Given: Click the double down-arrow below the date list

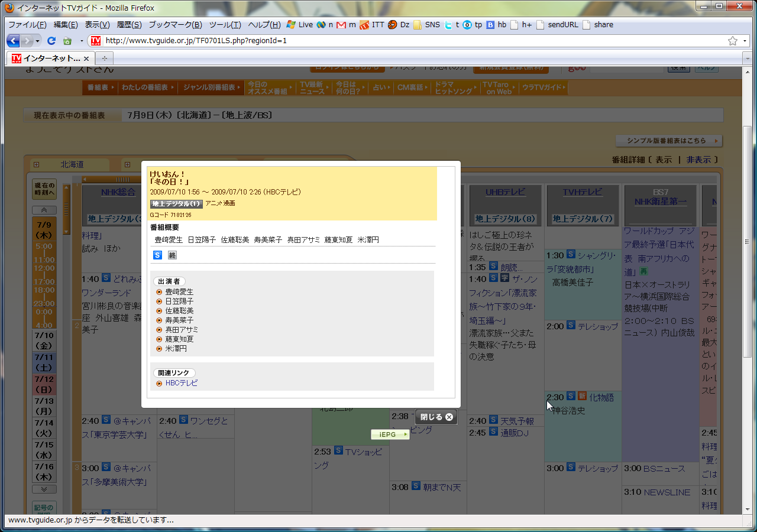Looking at the screenshot, I should [44, 489].
